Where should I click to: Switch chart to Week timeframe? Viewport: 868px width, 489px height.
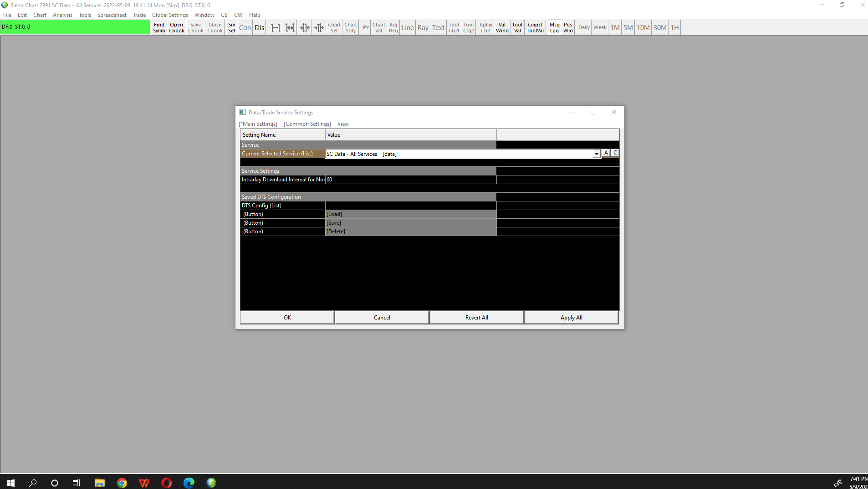pyautogui.click(x=600, y=28)
